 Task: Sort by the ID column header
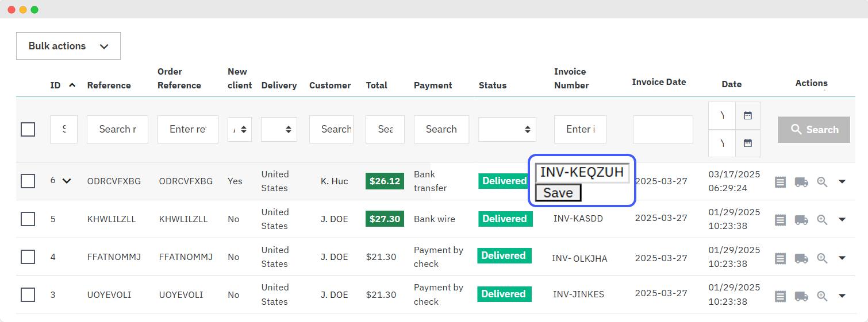[x=56, y=86]
